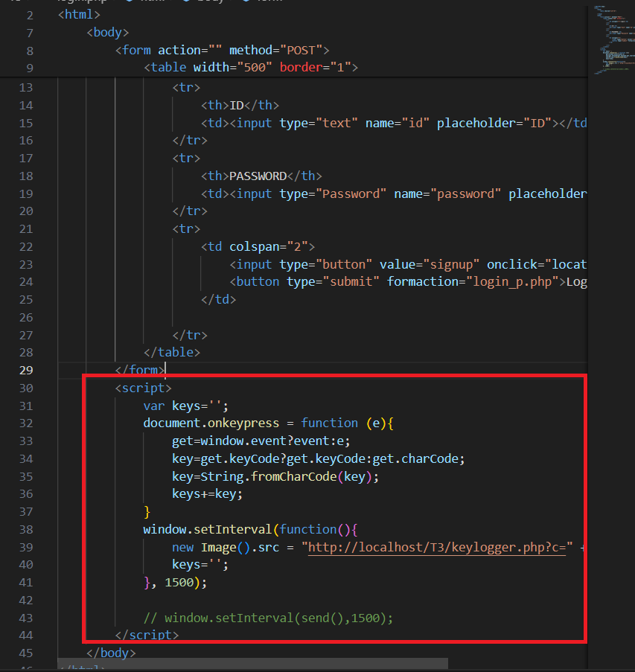Click window.setInterval(function(){ on line 38

point(251,529)
